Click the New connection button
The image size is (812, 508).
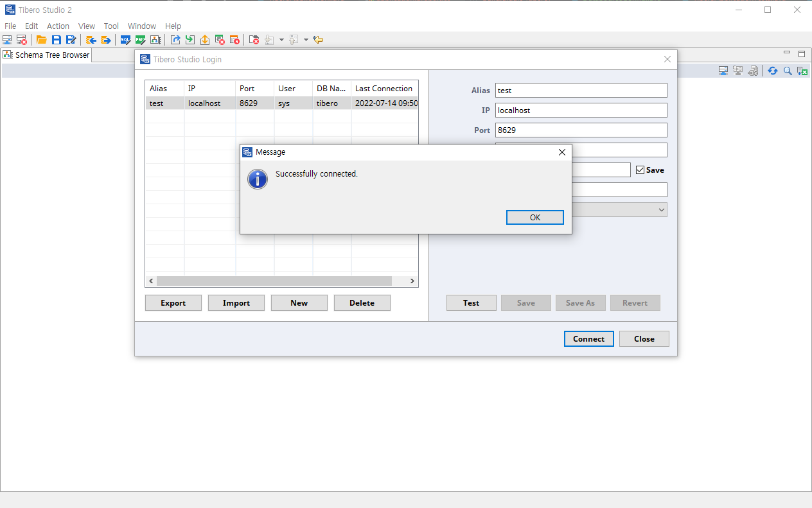pos(299,303)
